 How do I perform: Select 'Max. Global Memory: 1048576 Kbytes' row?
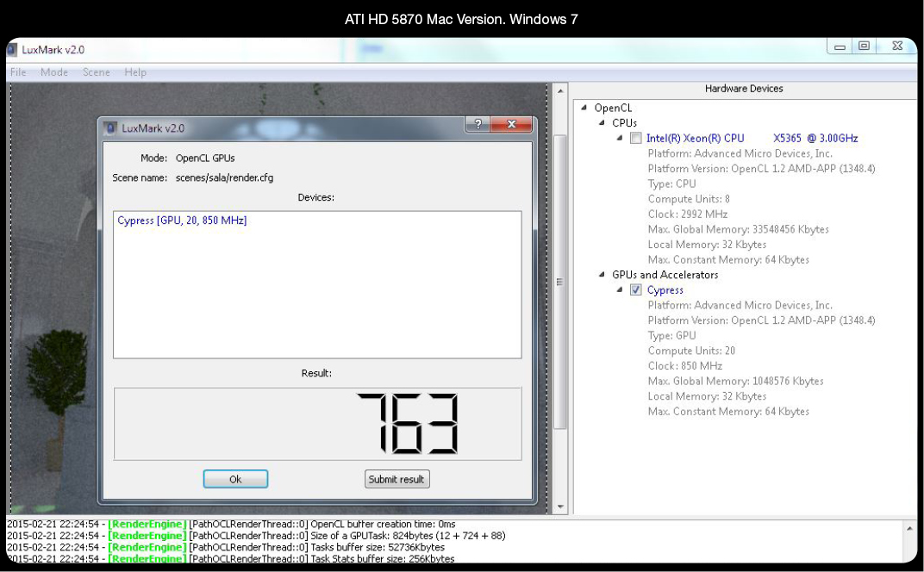pyautogui.click(x=735, y=381)
